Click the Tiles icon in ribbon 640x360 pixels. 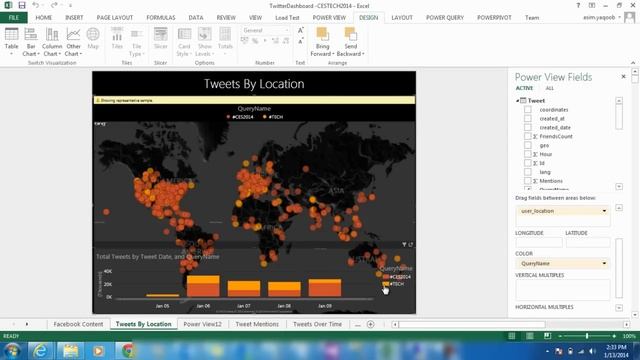click(117, 38)
